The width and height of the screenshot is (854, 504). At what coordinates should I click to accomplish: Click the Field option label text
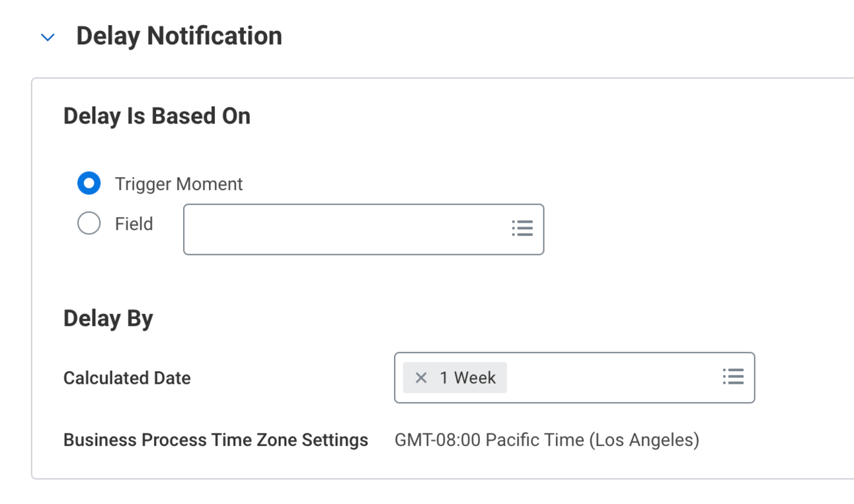tap(134, 225)
